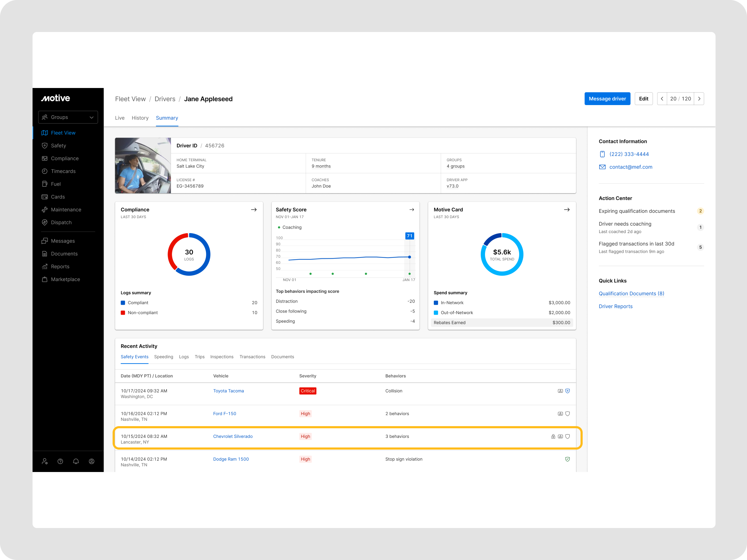This screenshot has width=747, height=560.
Task: Click the blue shield icon on Collision row
Action: tap(567, 391)
